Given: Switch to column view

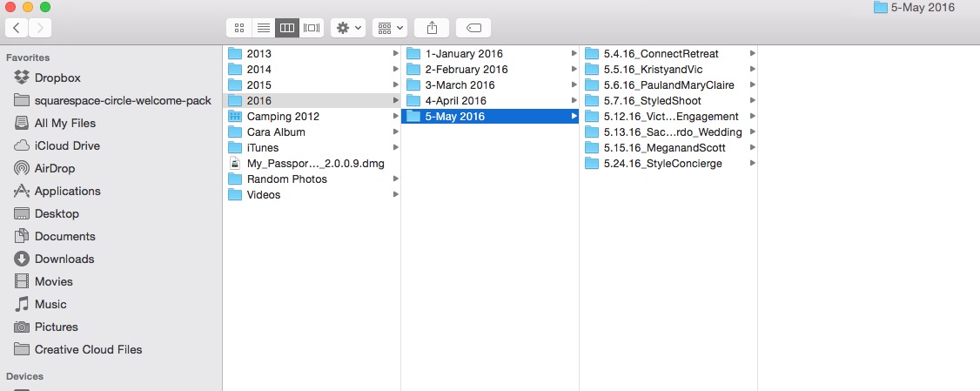Looking at the screenshot, I should click(287, 28).
